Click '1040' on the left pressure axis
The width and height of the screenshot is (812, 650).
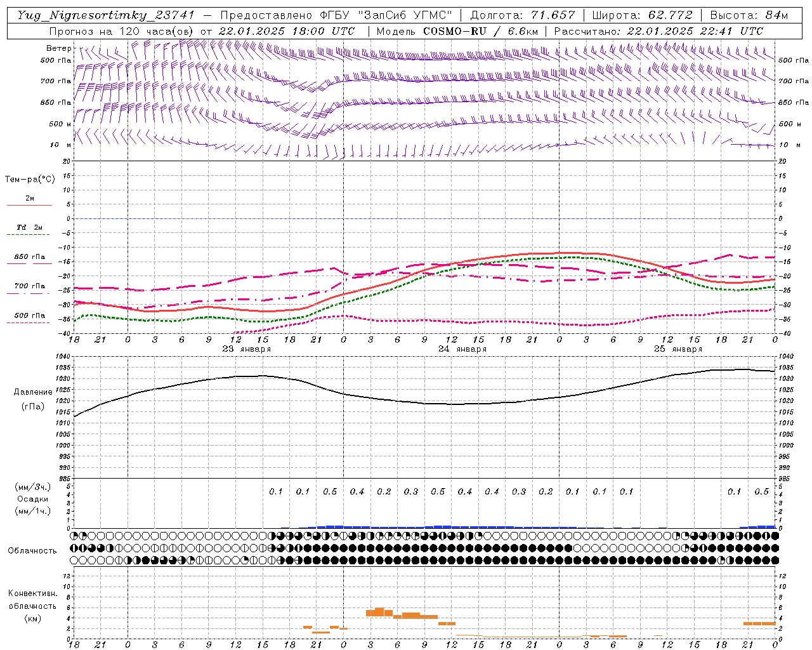click(x=64, y=357)
